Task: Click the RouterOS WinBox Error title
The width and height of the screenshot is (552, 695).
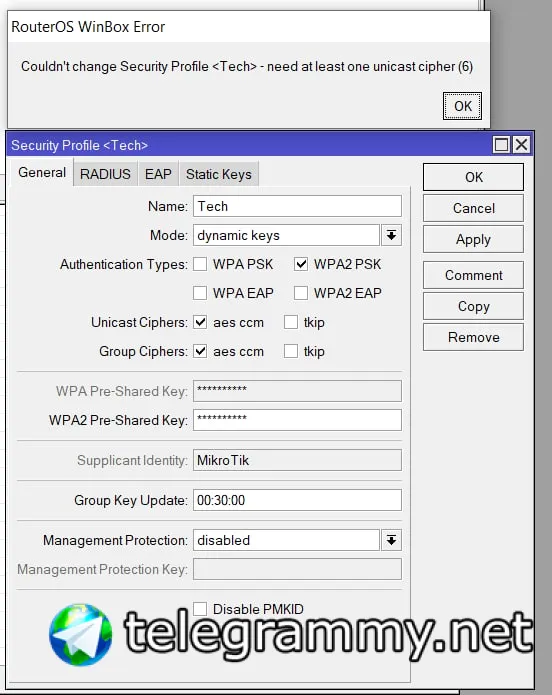Action: [x=88, y=27]
